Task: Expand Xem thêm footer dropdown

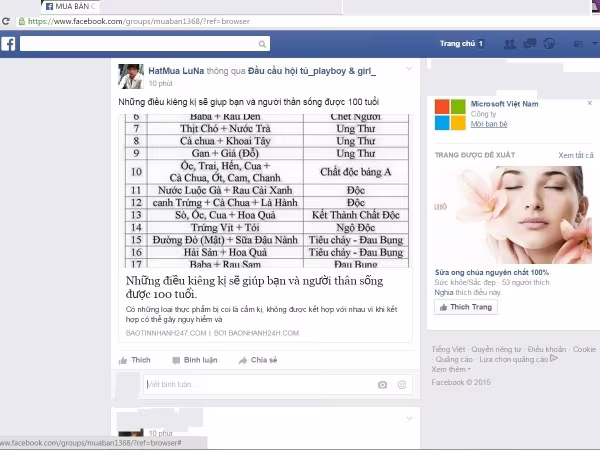Action: pyautogui.click(x=451, y=369)
